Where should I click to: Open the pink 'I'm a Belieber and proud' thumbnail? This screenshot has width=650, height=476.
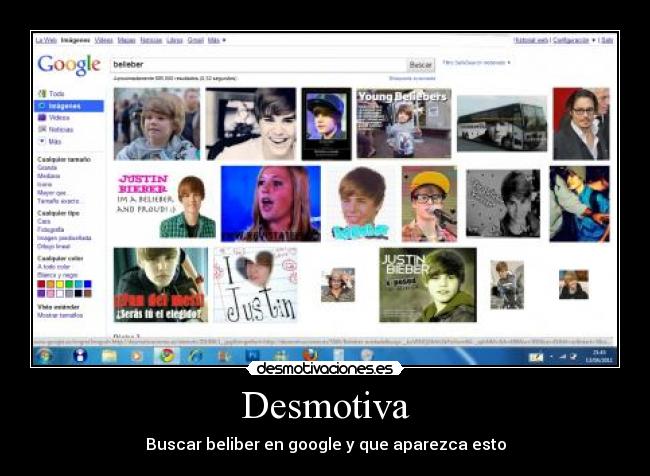[165, 204]
